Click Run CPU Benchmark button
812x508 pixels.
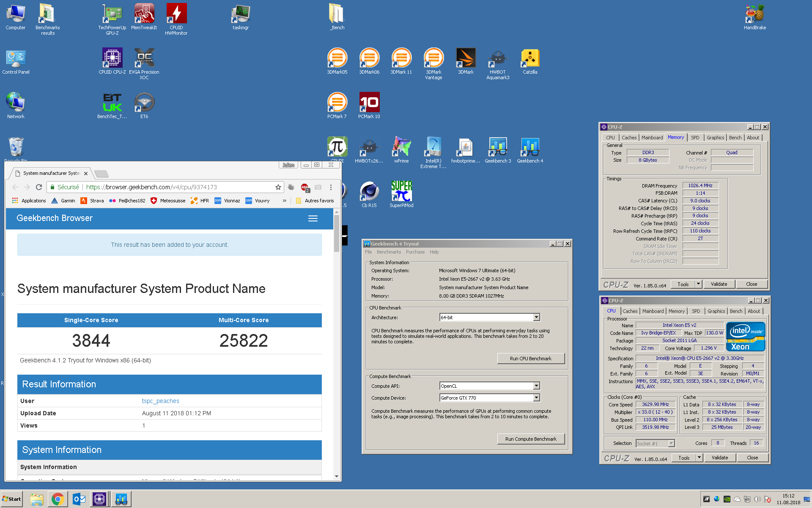pyautogui.click(x=530, y=359)
